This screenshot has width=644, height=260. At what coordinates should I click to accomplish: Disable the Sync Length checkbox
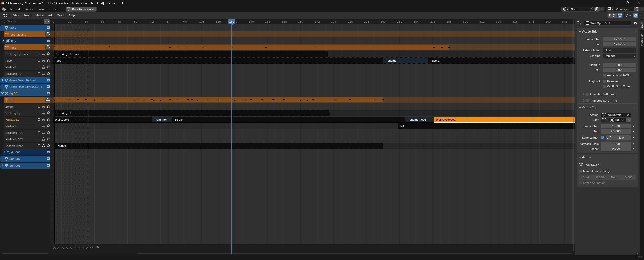pyautogui.click(x=603, y=138)
